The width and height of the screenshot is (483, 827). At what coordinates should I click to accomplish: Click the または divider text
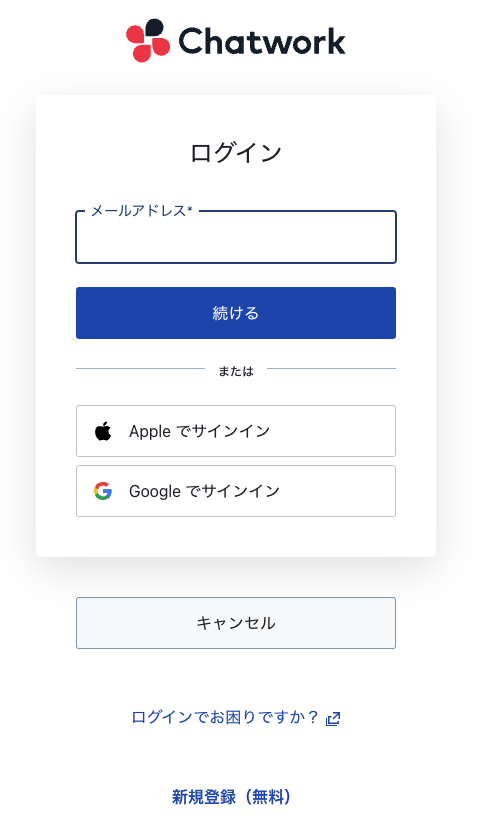coord(236,371)
